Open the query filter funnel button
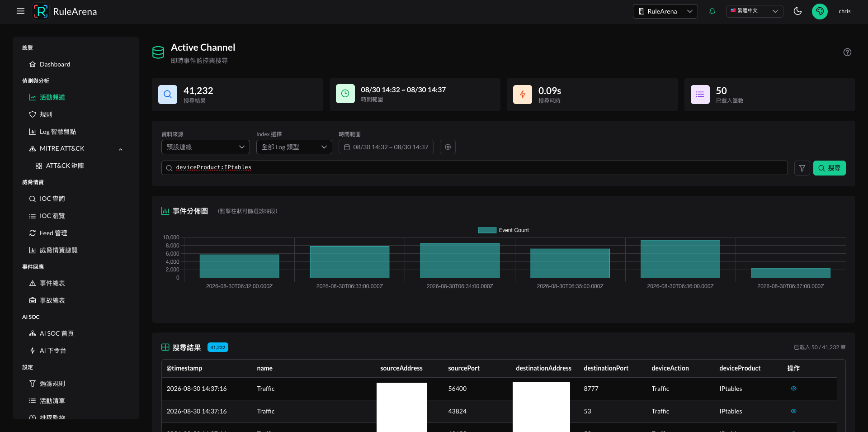The width and height of the screenshot is (868, 432). pos(802,168)
